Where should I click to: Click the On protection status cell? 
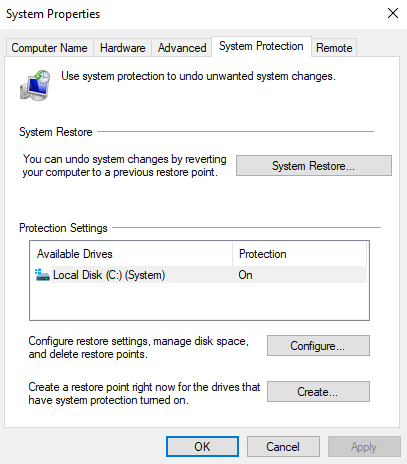[x=245, y=275]
